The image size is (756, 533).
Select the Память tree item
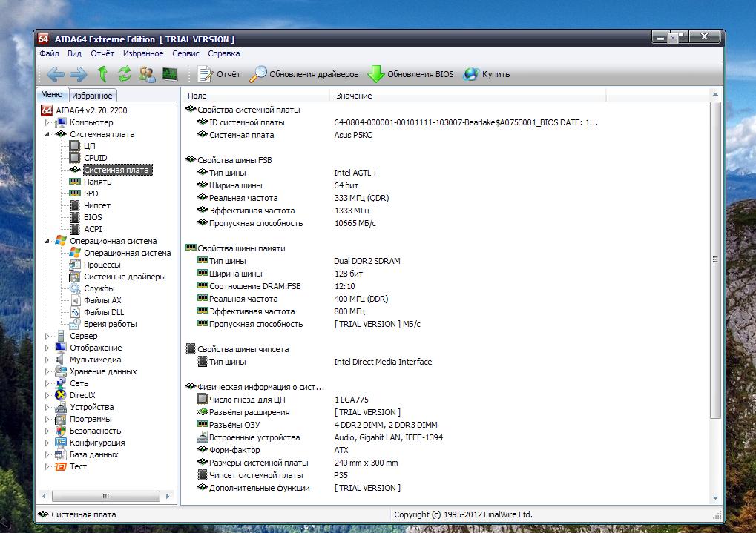tap(97, 182)
